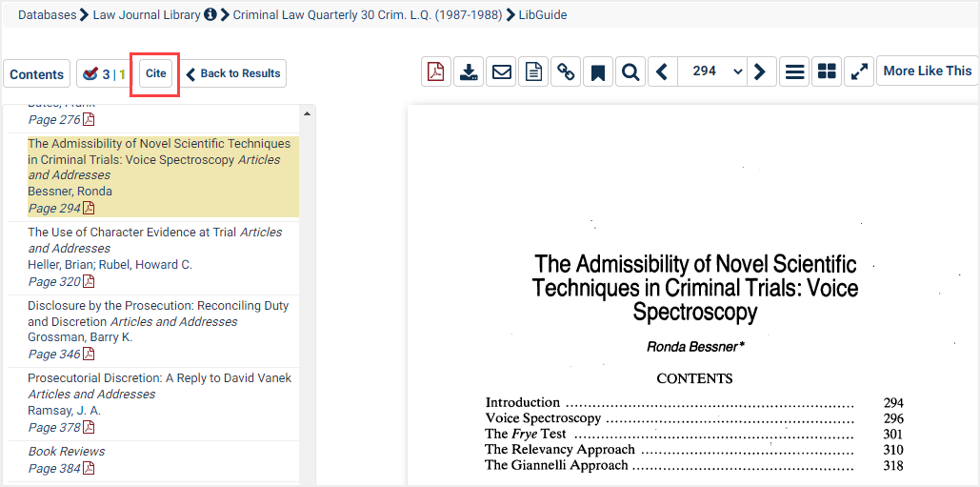Toggle the ScholarCheck 3 | 1 button
The width and height of the screenshot is (980, 487).
tap(105, 73)
